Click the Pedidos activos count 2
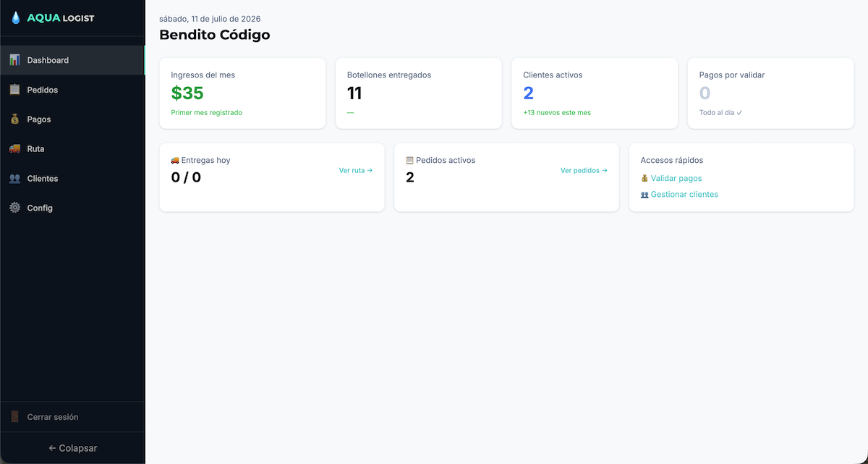 (x=410, y=177)
